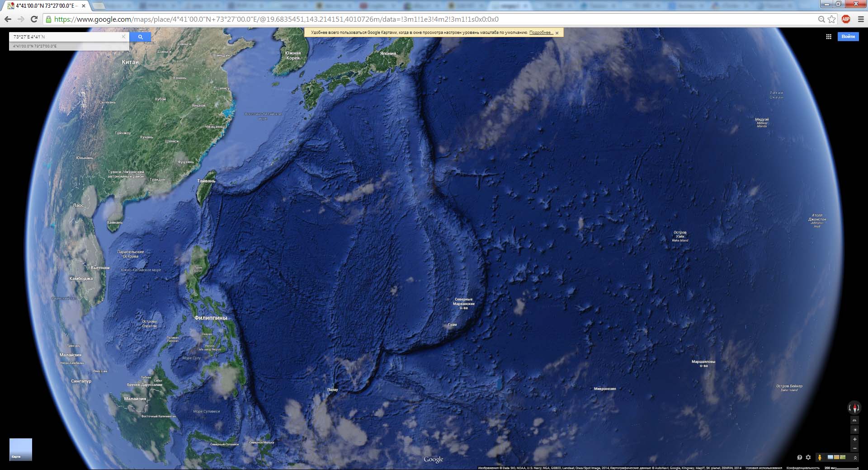Click the blue map search button
This screenshot has height=470, width=868.
(140, 37)
